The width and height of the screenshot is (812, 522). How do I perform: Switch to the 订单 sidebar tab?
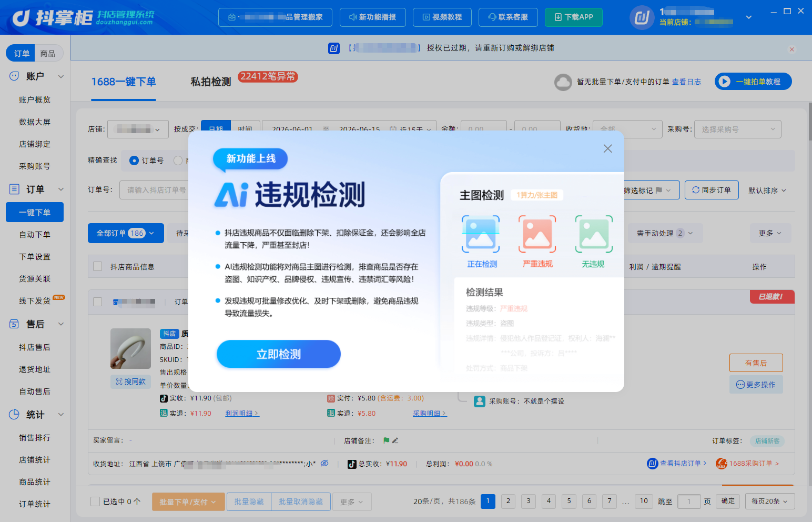21,53
